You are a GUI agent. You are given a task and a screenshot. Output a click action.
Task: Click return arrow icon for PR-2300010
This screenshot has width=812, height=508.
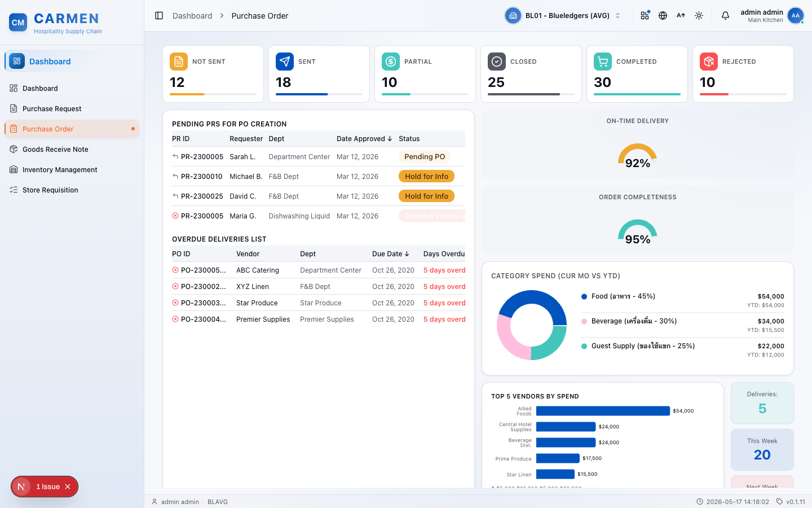175,177
